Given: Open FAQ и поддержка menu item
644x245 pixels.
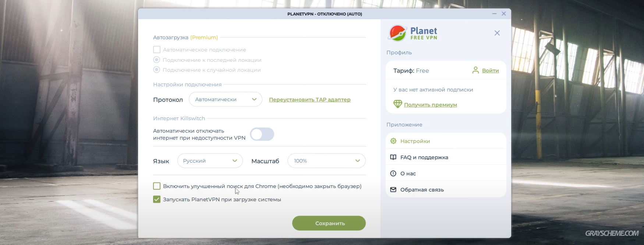Looking at the screenshot, I should click(x=446, y=157).
